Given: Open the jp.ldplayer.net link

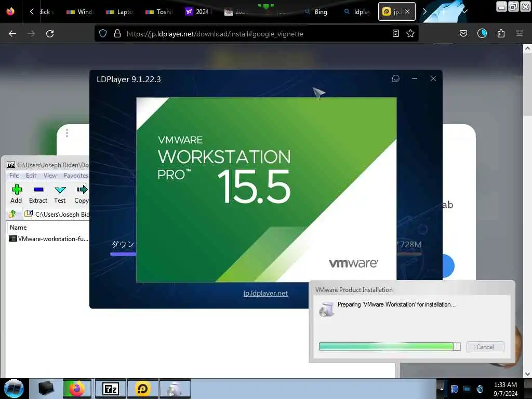Looking at the screenshot, I should click(265, 293).
